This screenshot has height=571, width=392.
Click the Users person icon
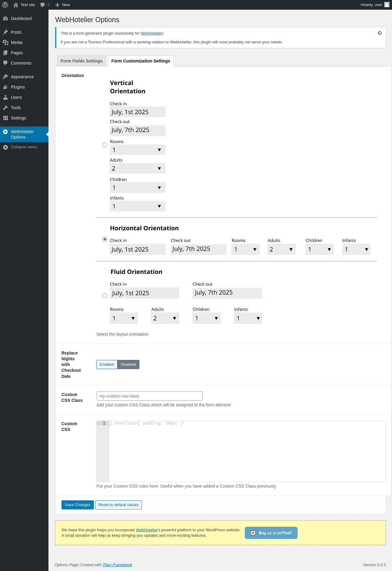click(5, 97)
